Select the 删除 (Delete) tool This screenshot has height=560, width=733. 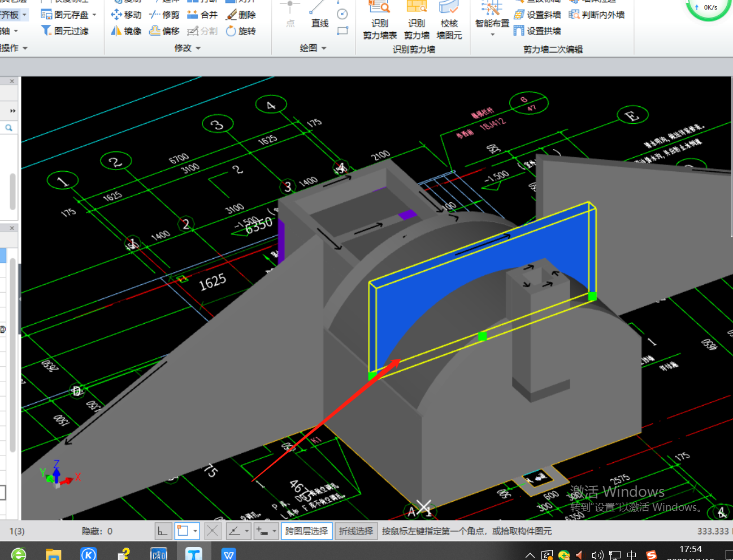[241, 15]
